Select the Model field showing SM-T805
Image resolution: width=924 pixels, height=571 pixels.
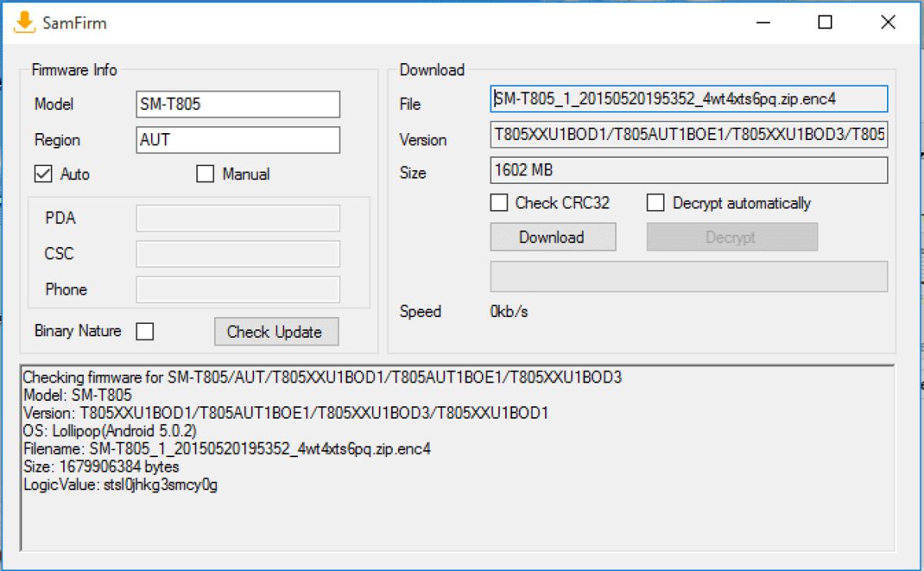[237, 104]
